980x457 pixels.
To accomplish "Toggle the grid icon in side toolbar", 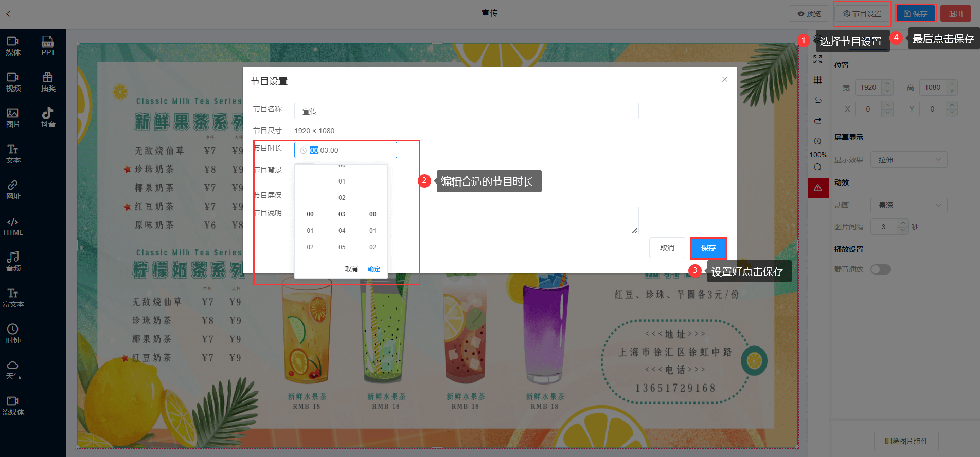I will [817, 80].
